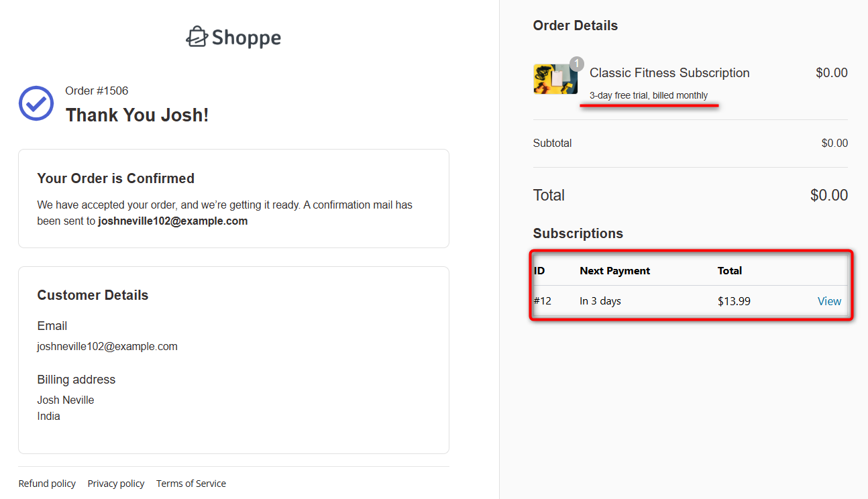Open the View link for subscription #12
Viewport: 868px width, 499px height.
click(829, 300)
